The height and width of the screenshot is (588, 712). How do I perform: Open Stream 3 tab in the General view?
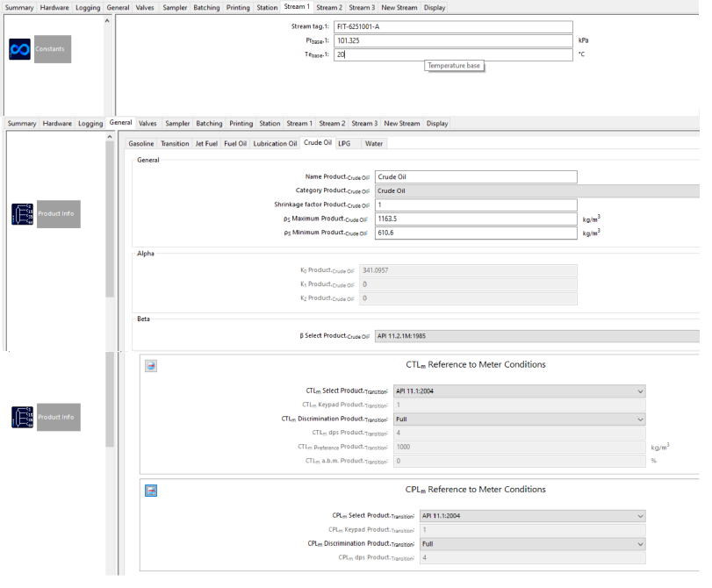pyautogui.click(x=364, y=124)
